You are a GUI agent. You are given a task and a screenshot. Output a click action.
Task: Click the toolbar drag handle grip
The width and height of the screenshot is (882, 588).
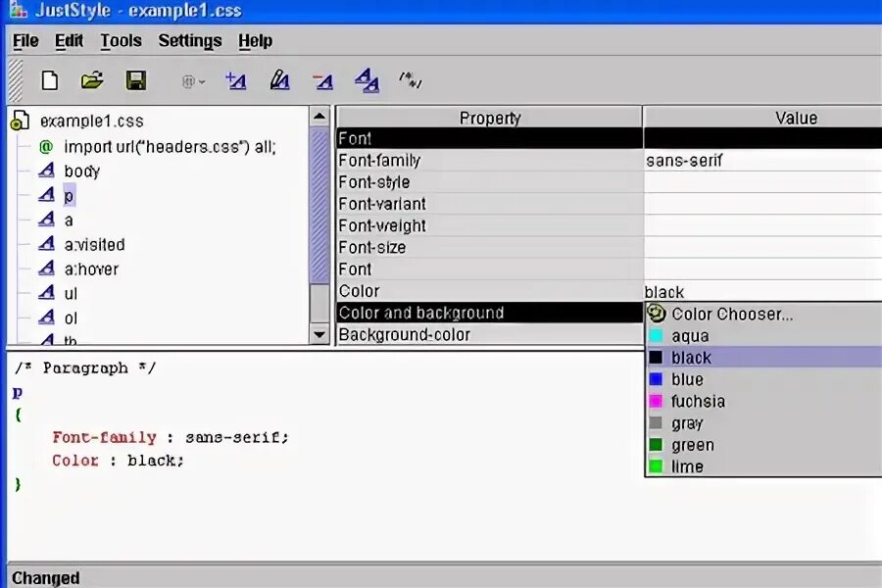(x=15, y=80)
